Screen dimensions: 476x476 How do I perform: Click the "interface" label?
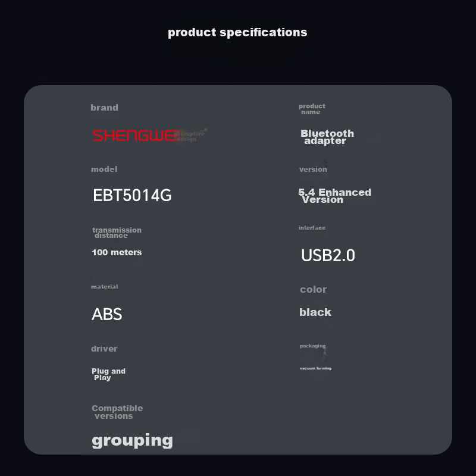pyautogui.click(x=312, y=228)
